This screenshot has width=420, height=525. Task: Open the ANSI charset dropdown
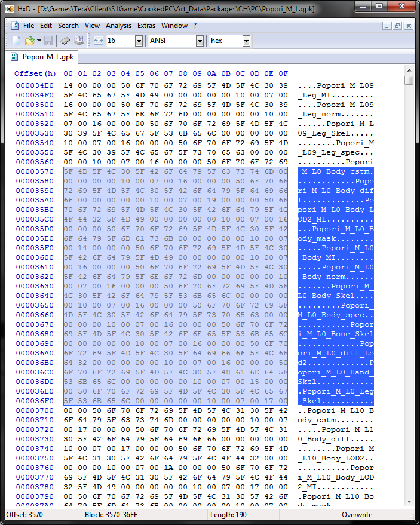(x=200, y=41)
